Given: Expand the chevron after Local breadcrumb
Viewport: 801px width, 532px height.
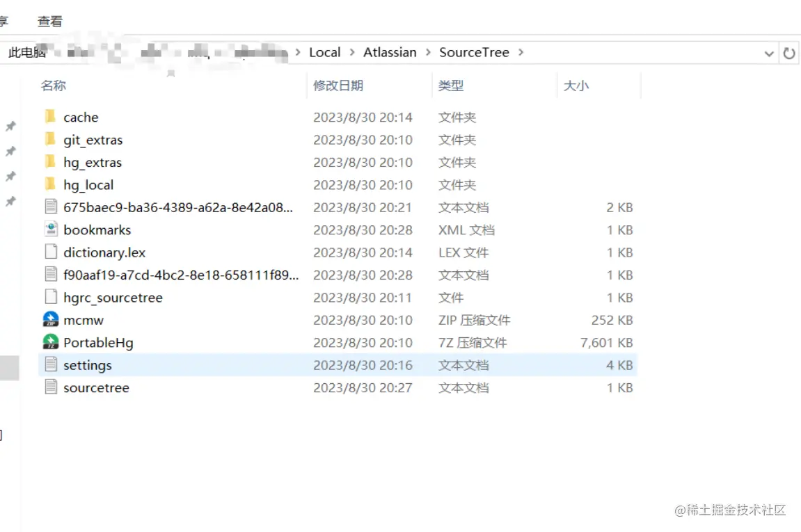Looking at the screenshot, I should click(x=352, y=53).
